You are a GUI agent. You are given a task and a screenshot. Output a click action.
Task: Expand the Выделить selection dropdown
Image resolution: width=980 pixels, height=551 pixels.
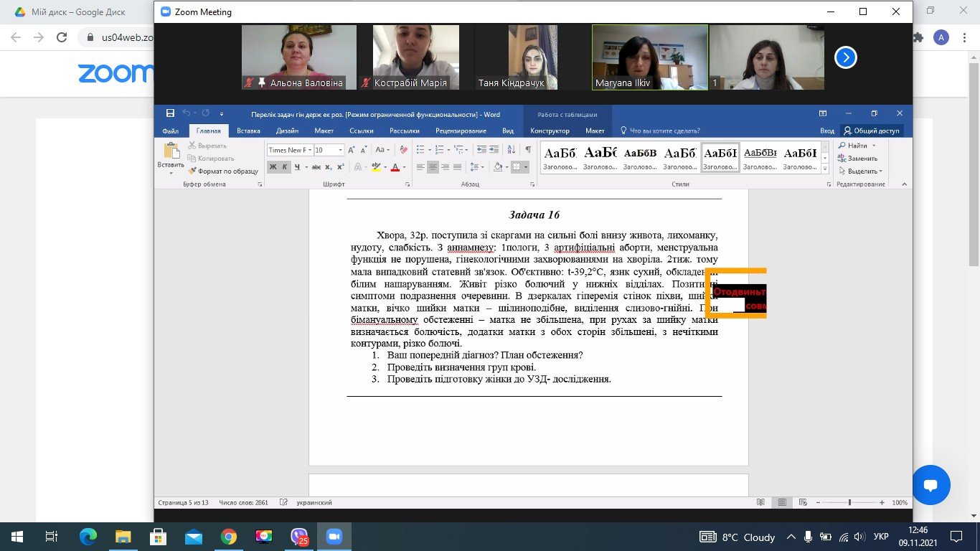881,171
